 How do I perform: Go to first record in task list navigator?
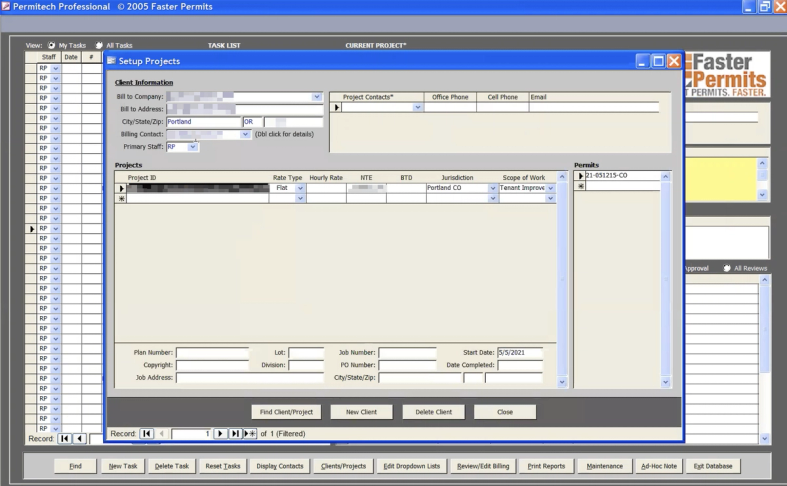tap(65, 438)
